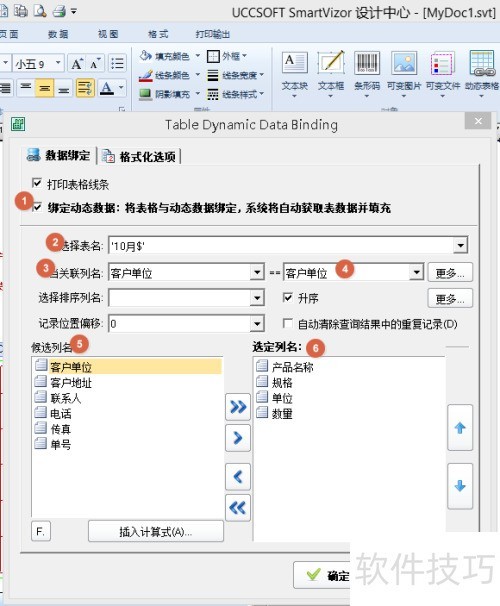This screenshot has height=606, width=500.
Task: Open the bullet list icon
Action: click(x=117, y=63)
